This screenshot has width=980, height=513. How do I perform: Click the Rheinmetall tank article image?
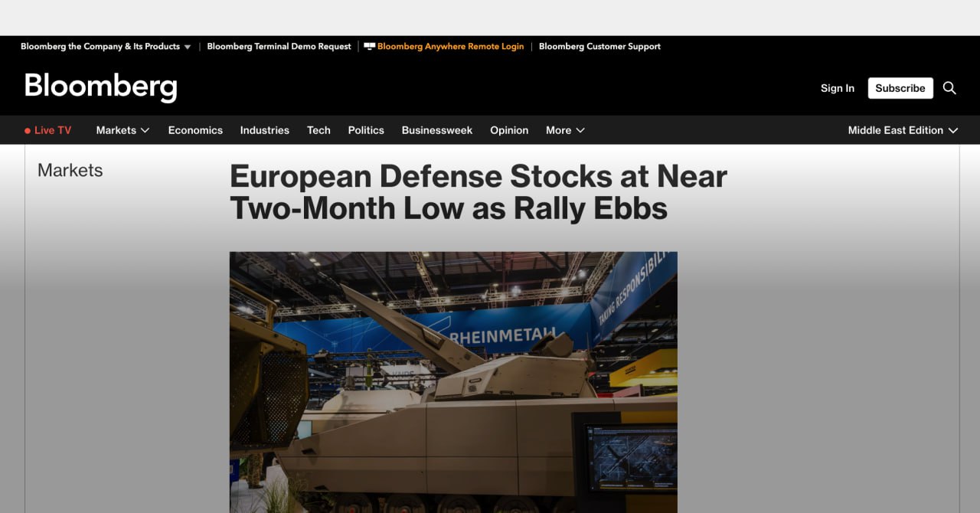pos(453,383)
